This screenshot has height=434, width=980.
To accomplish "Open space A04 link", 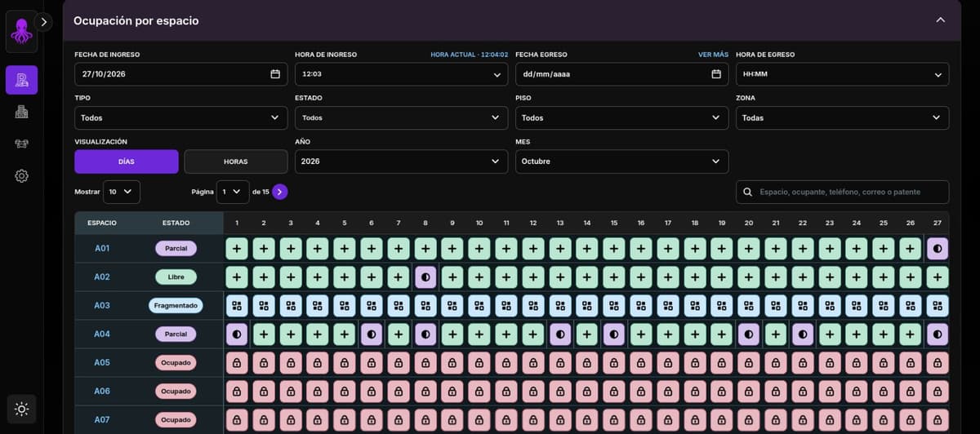I will (x=102, y=334).
